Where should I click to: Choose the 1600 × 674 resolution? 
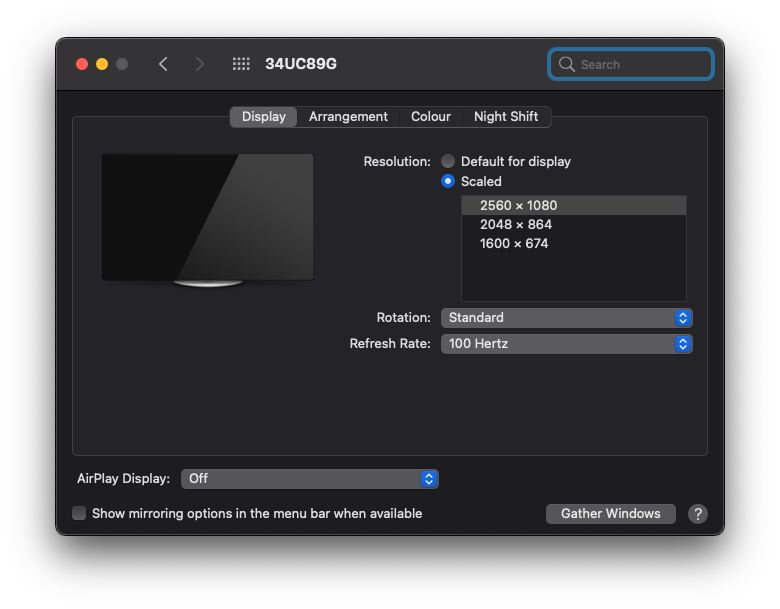click(574, 243)
